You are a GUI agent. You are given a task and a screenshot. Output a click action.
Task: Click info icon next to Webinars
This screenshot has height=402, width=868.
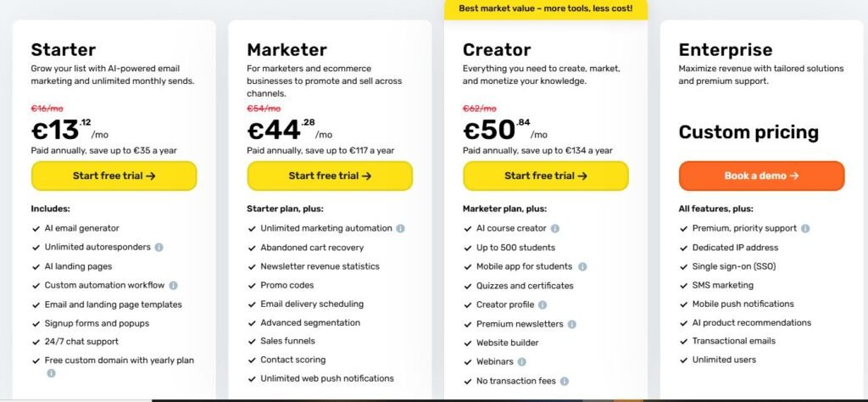pos(521,362)
